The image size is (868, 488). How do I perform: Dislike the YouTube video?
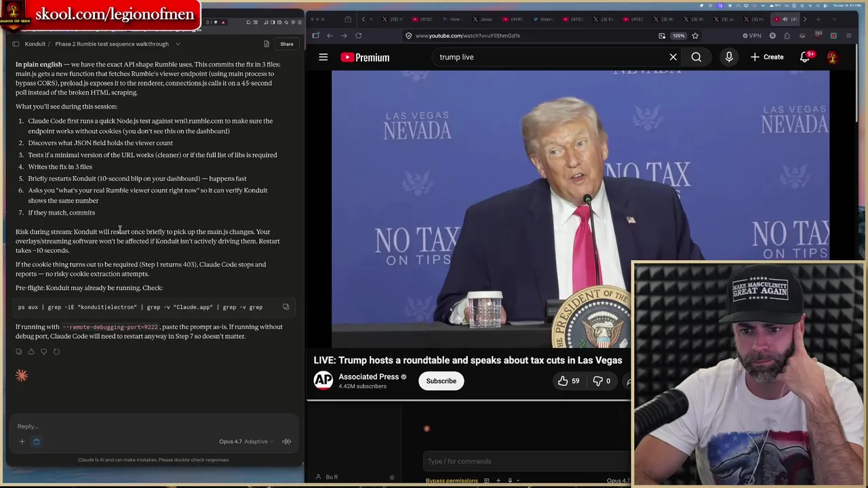pyautogui.click(x=602, y=381)
